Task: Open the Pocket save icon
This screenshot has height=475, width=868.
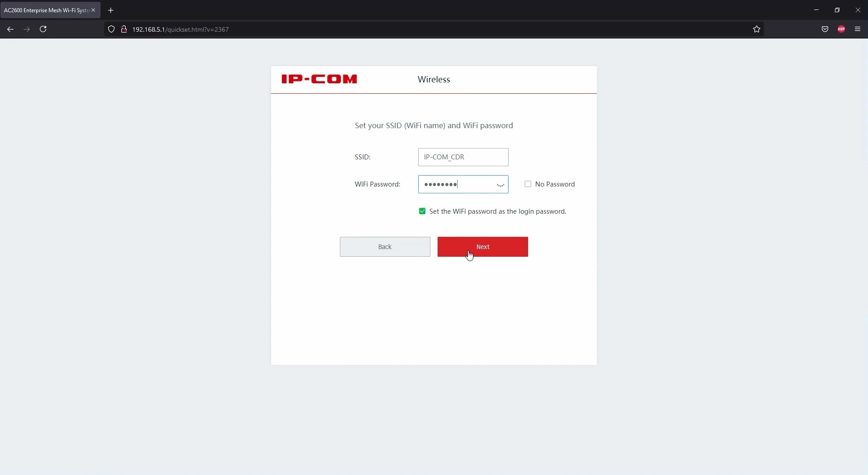Action: point(825,29)
